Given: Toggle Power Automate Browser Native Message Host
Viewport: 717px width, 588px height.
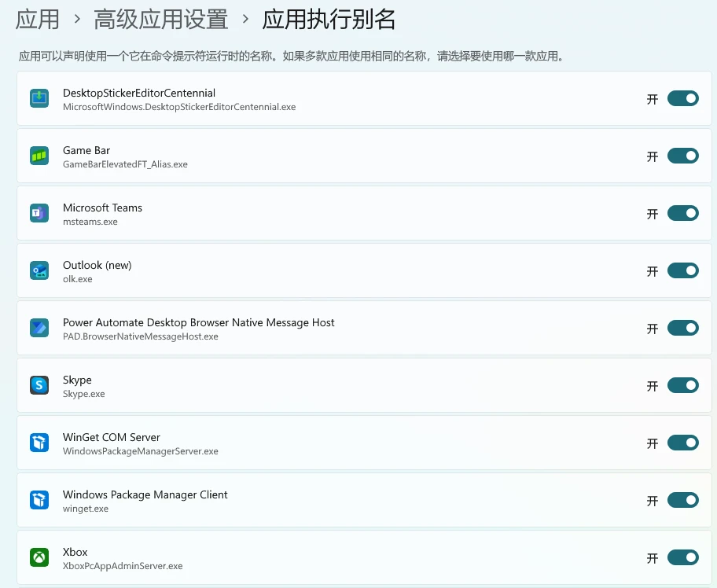Looking at the screenshot, I should [x=682, y=328].
